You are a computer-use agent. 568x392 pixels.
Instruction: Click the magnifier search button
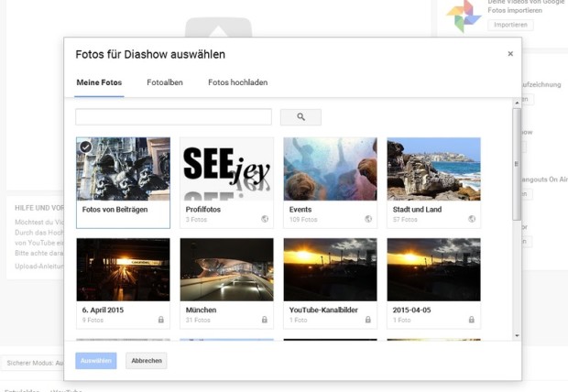[x=300, y=117]
